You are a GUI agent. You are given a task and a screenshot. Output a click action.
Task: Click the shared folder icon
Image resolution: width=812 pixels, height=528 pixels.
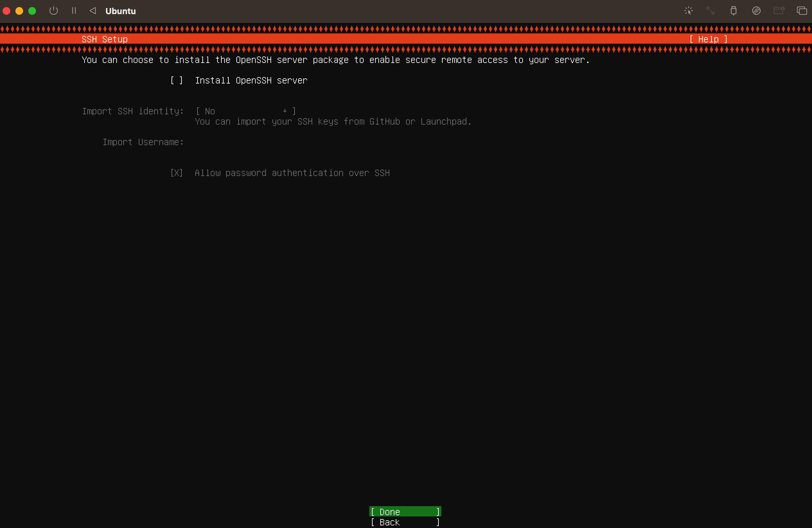coord(779,11)
